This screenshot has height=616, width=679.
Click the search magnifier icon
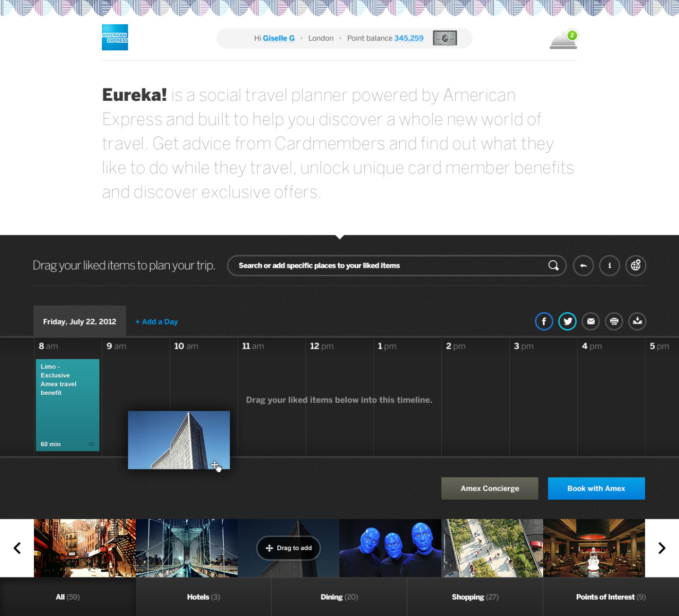[553, 265]
